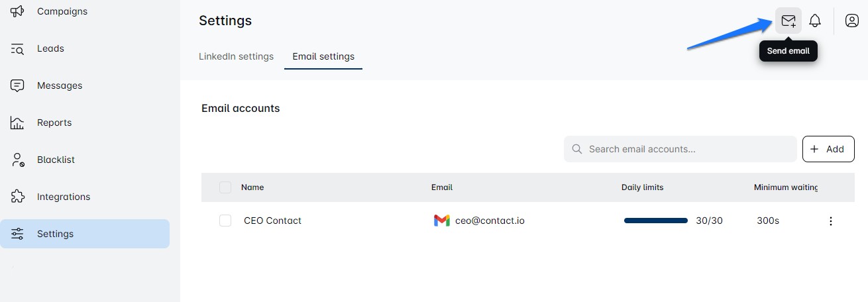Click the Gmail icon beside ceo@contact.io
Viewport: 868px width, 302px height.
click(x=441, y=221)
